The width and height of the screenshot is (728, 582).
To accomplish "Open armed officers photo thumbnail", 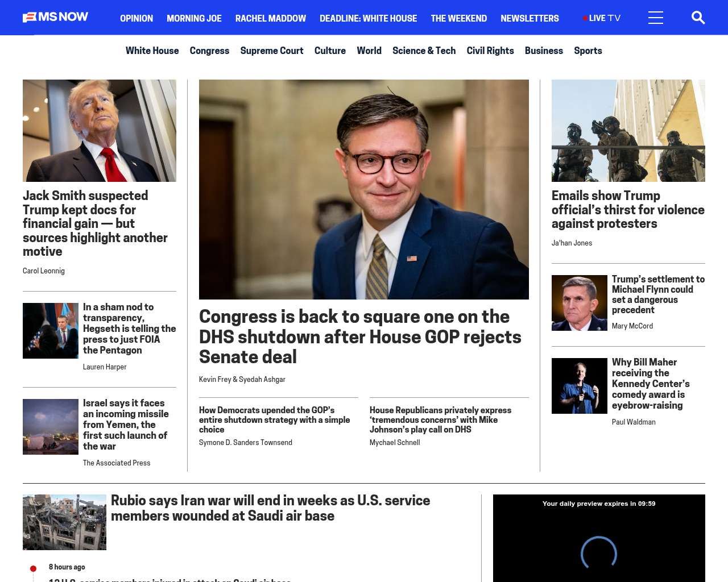I will [x=628, y=131].
